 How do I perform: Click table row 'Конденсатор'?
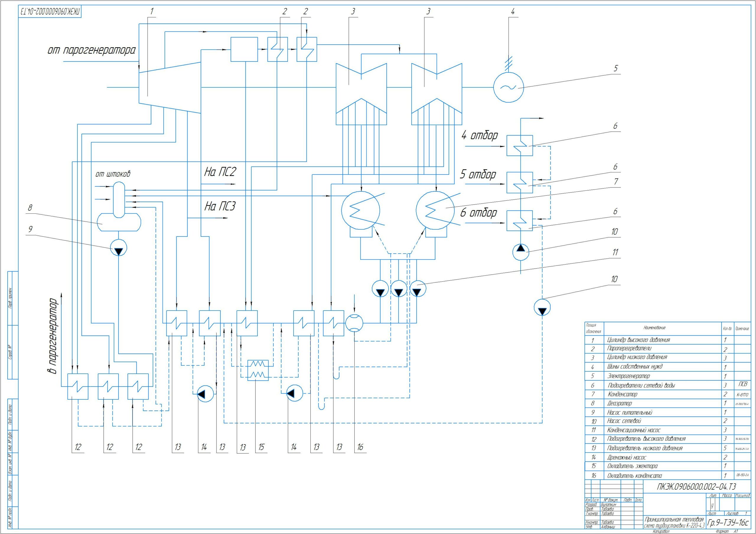tap(667, 394)
